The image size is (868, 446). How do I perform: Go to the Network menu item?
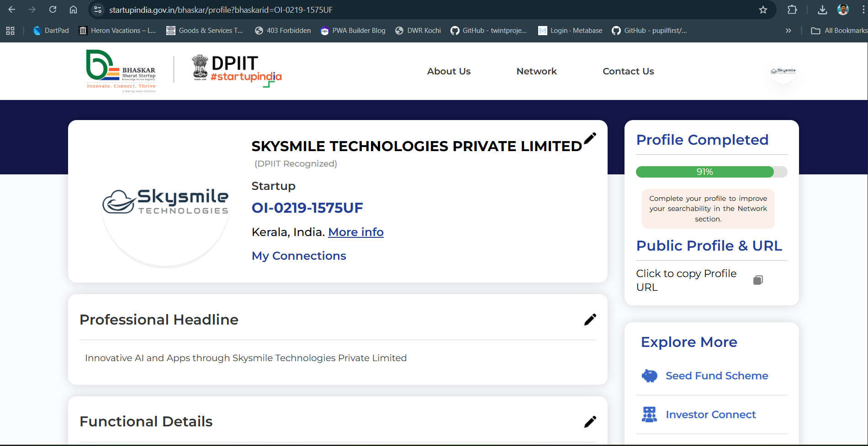tap(536, 71)
